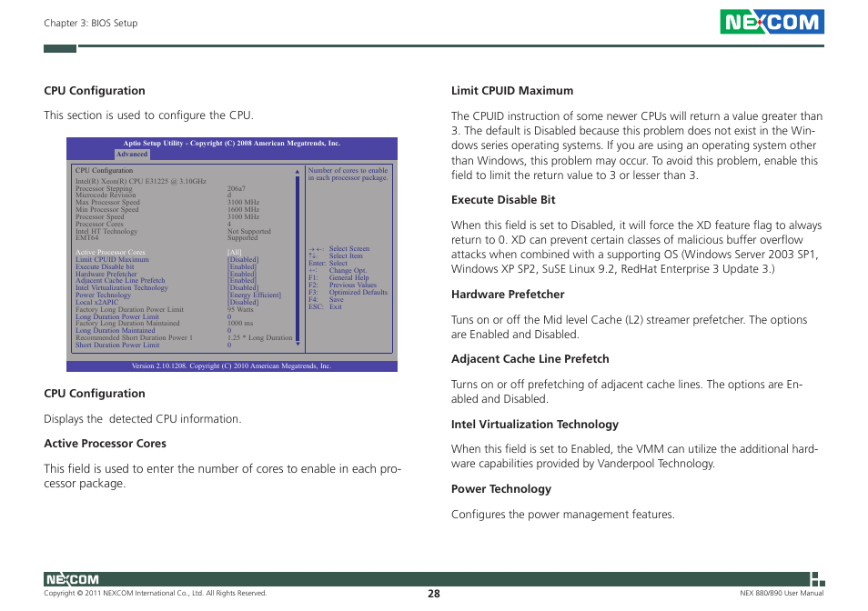
Task: Click 'NEX 880/890 User Manual' footer text
Action: tap(782, 594)
